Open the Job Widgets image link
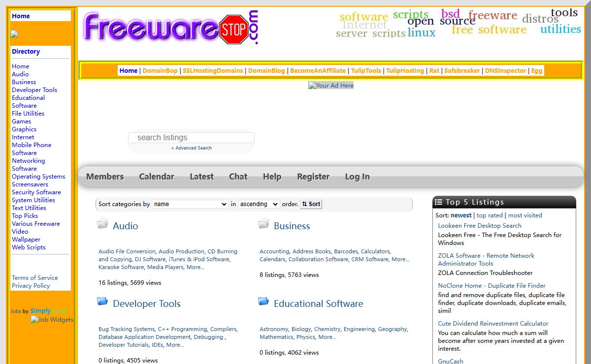The height and width of the screenshot is (364, 591). [x=52, y=319]
